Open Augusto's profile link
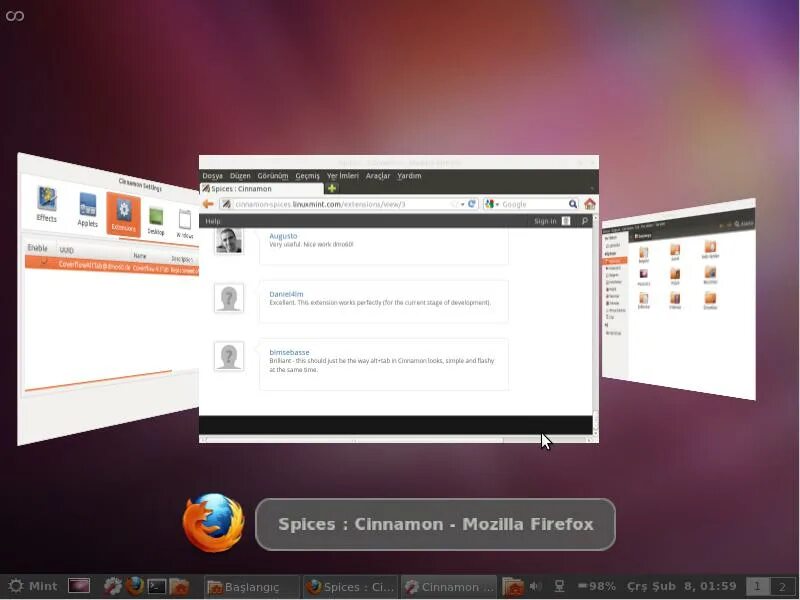 [283, 236]
